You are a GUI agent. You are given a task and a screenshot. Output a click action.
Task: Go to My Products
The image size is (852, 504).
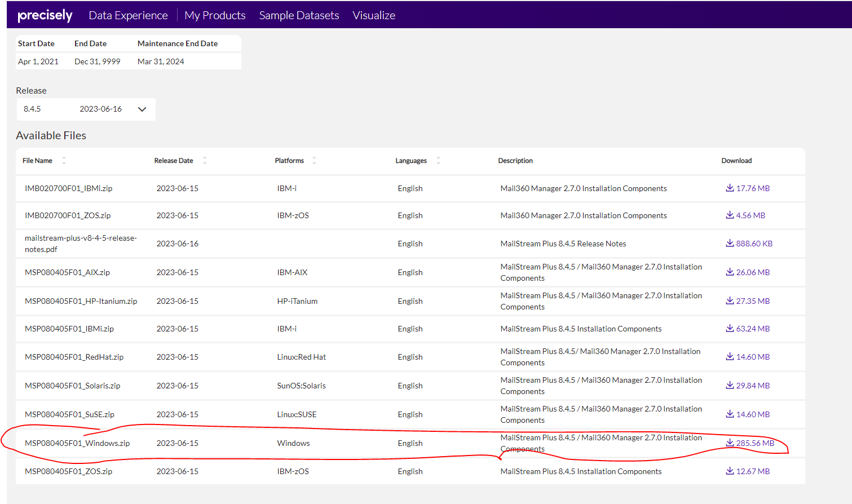tap(215, 15)
